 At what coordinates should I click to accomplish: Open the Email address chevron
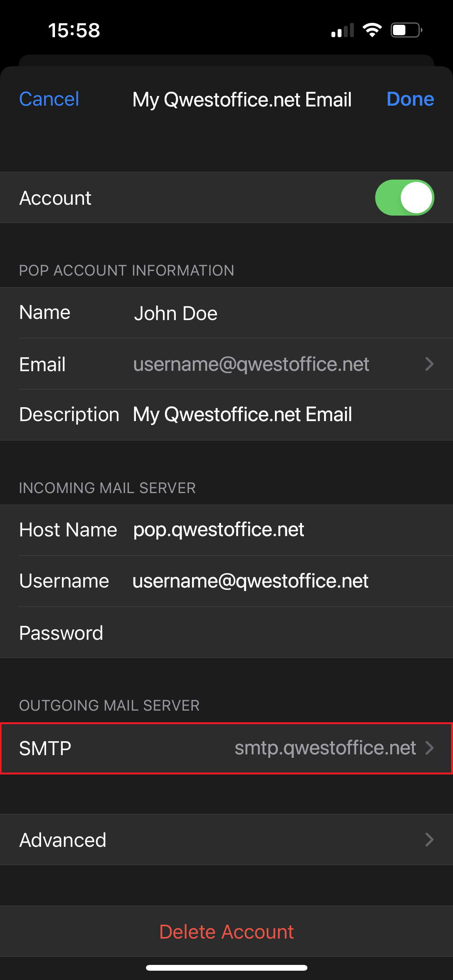click(x=429, y=364)
